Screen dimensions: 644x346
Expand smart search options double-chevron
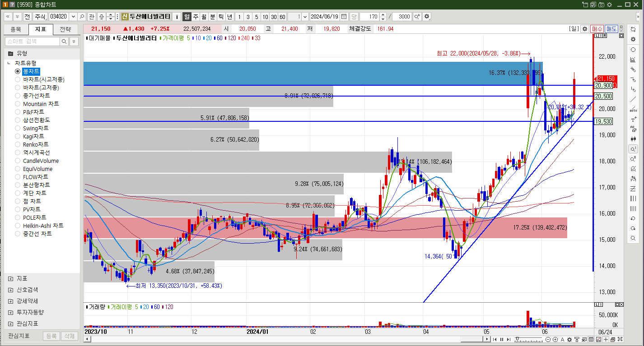(74, 41)
